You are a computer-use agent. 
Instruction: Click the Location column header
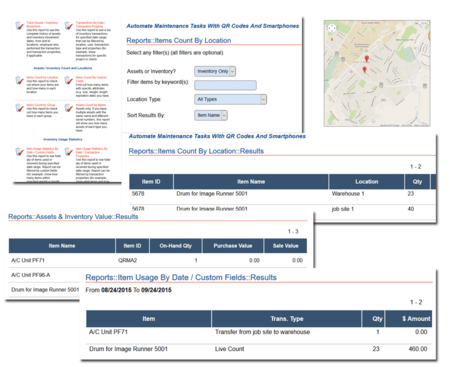point(366,182)
